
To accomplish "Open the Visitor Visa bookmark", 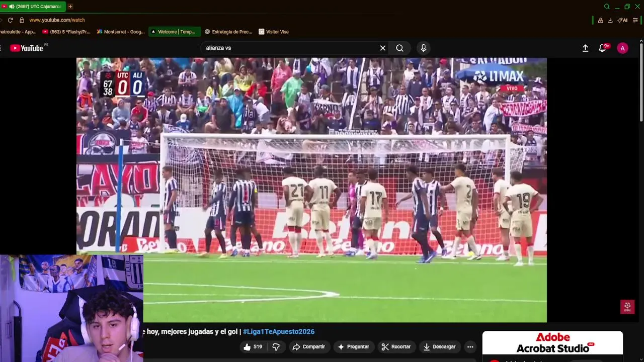I will pyautogui.click(x=274, y=32).
